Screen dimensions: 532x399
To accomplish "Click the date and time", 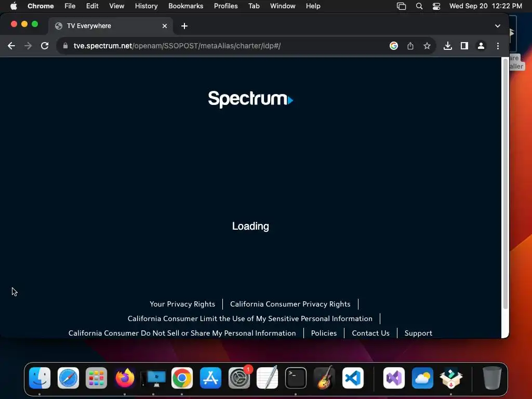I will [486, 6].
